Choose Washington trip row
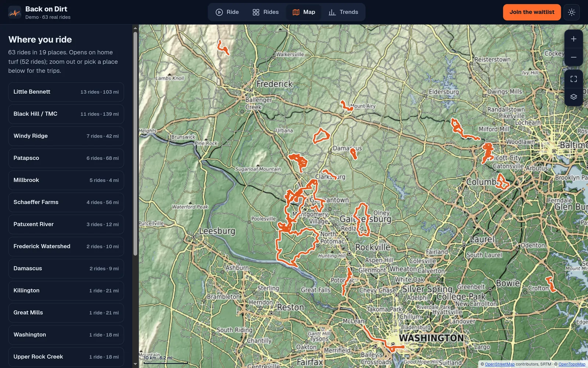588x368 pixels. [x=66, y=335]
